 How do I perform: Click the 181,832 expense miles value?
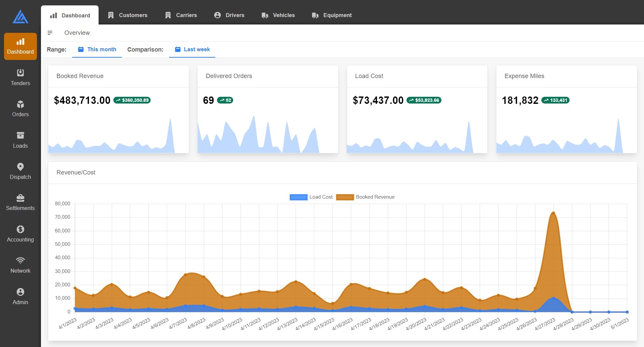pos(520,100)
